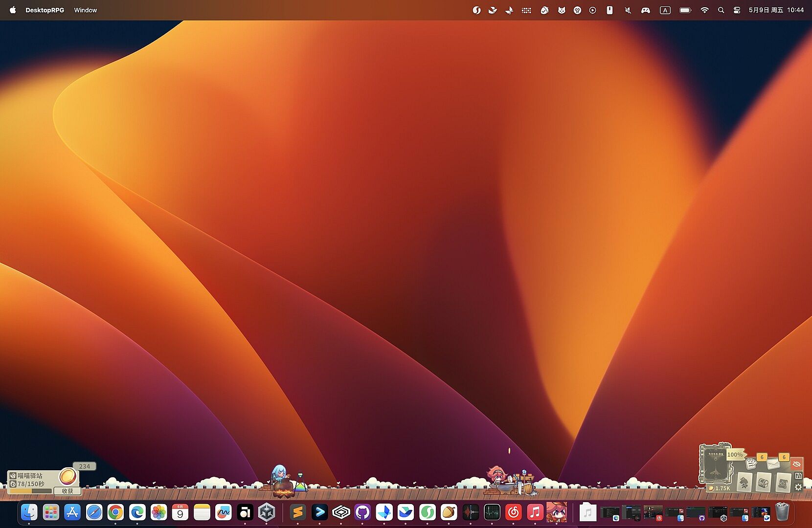This screenshot has height=528, width=812.
Task: Click the gold coin reward button
Action: coord(68,476)
